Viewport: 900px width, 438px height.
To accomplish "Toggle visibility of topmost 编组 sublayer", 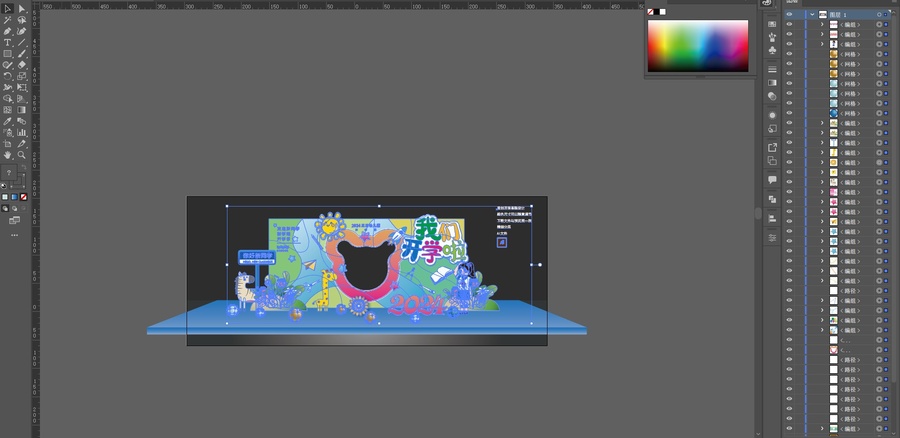I will [789, 25].
